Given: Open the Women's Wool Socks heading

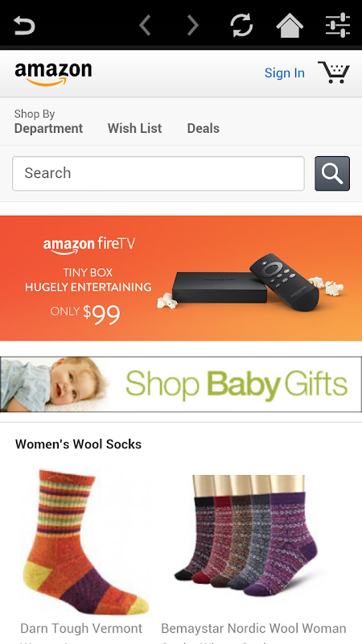Looking at the screenshot, I should 78,444.
